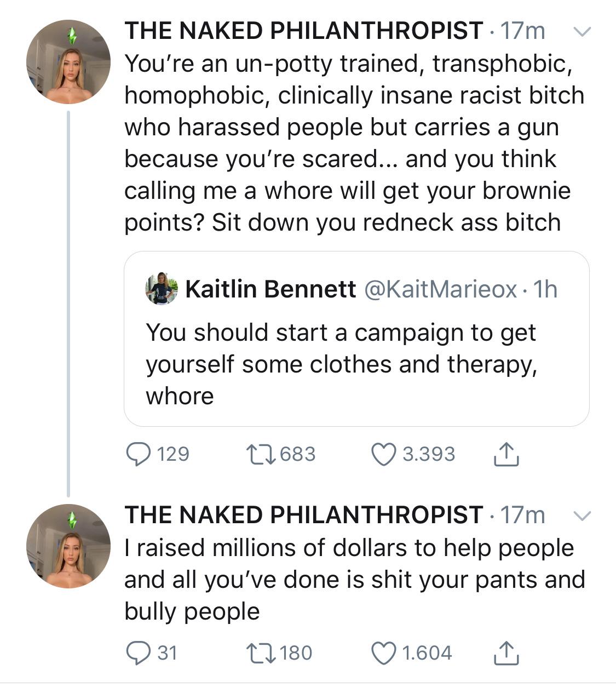Reply to the tweet with 31 replies
This screenshot has width=616, height=687.
pos(137,653)
